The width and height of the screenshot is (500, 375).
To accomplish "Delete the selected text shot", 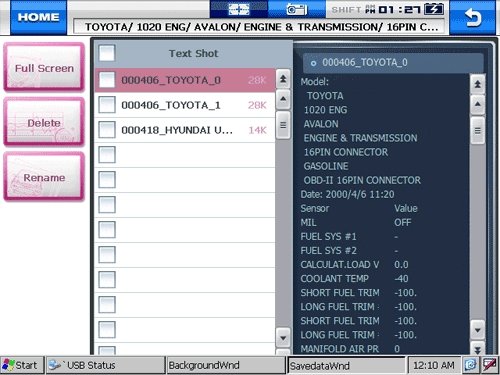I will click(44, 123).
